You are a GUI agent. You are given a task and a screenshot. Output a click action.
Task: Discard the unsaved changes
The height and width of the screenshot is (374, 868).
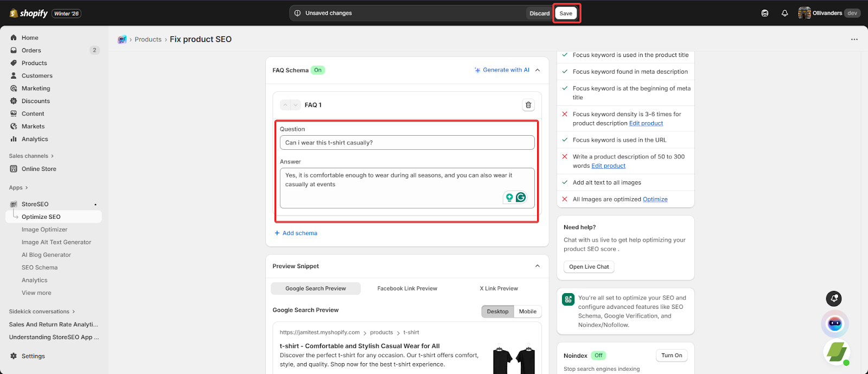tap(539, 14)
